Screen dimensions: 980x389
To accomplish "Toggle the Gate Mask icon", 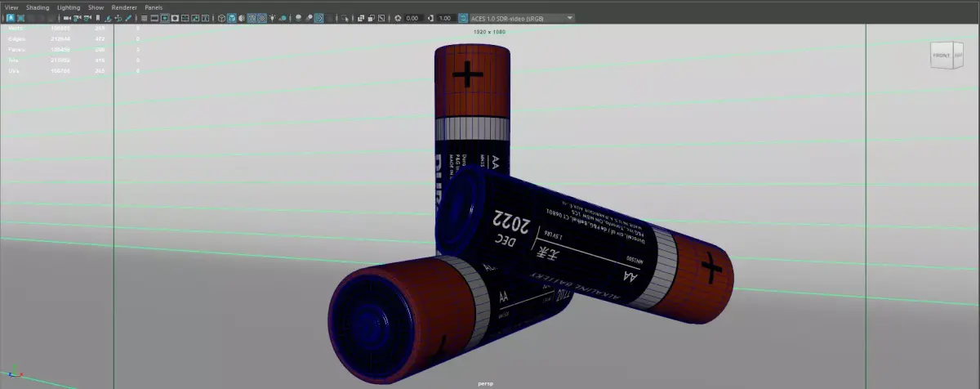I will click(175, 18).
